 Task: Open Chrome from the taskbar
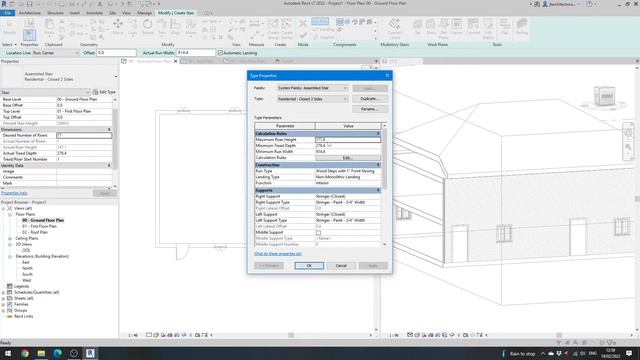[x=25, y=353]
